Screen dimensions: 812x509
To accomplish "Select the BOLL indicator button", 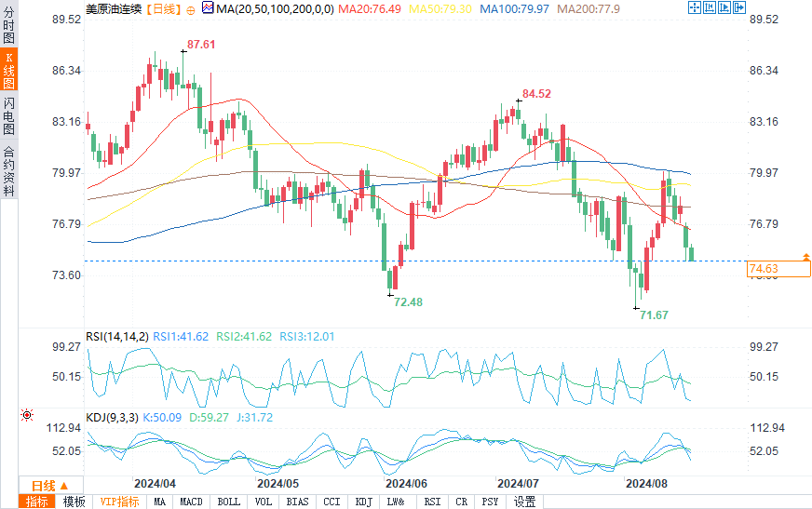I will (x=228, y=502).
